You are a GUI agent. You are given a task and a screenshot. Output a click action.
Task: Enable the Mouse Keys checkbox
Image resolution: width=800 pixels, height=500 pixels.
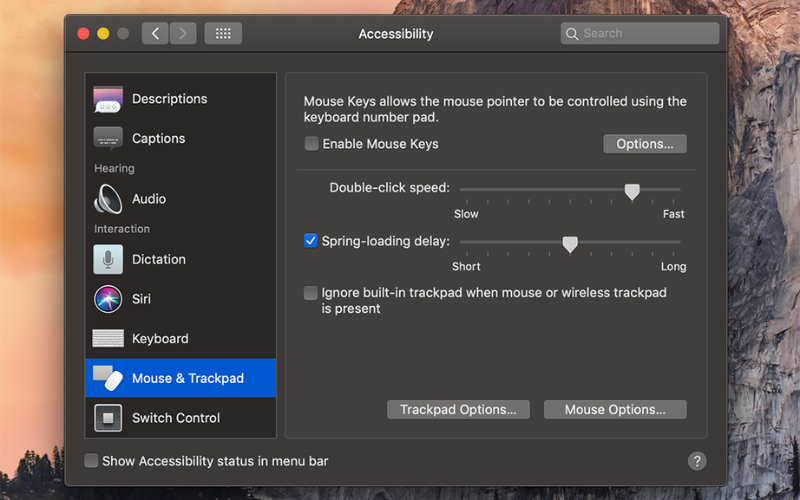click(311, 143)
